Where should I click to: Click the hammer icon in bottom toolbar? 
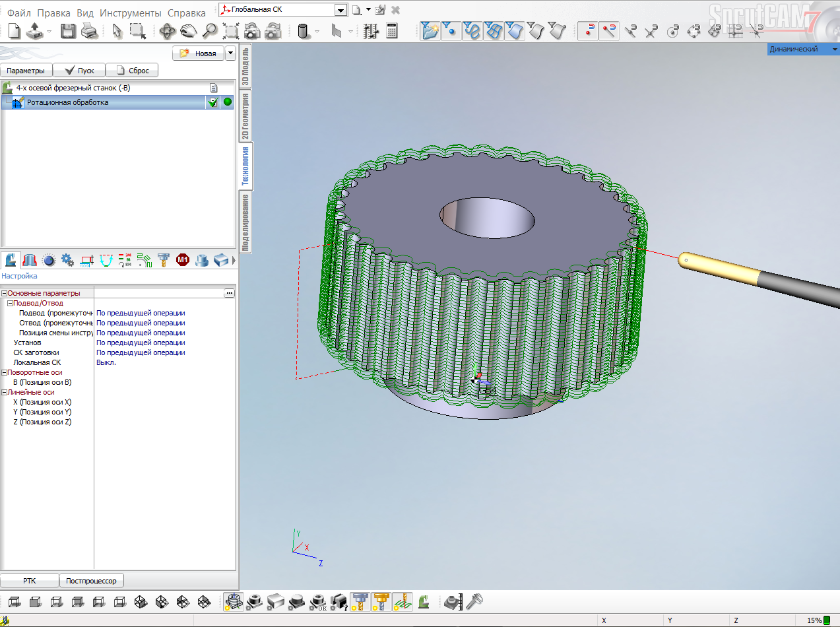coord(474,601)
